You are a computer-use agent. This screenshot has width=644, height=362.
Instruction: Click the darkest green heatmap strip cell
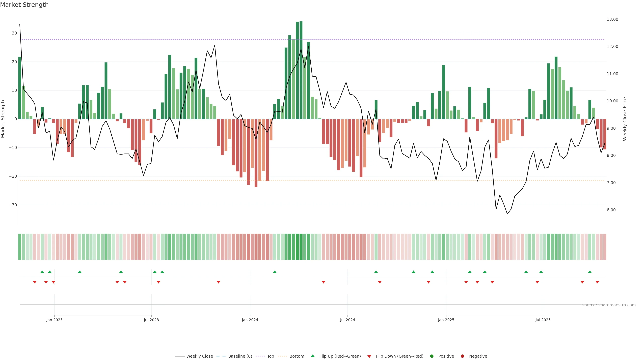pyautogui.click(x=301, y=247)
